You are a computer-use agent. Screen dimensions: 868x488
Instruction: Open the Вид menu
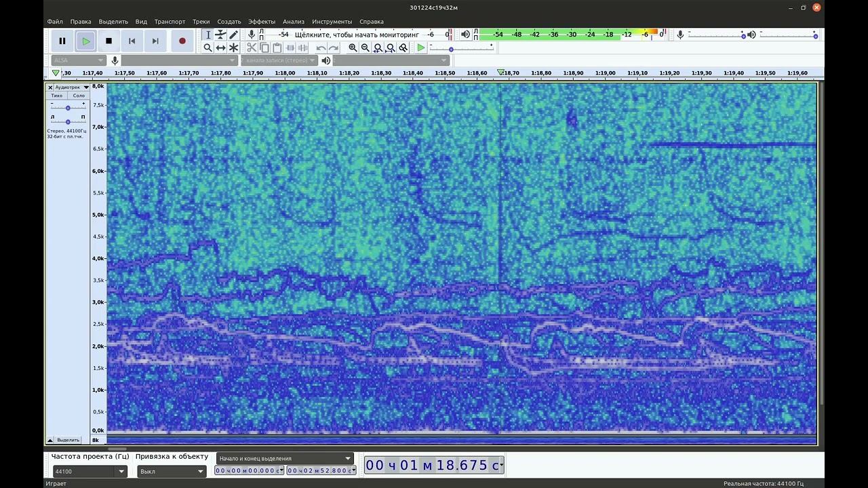pos(141,22)
